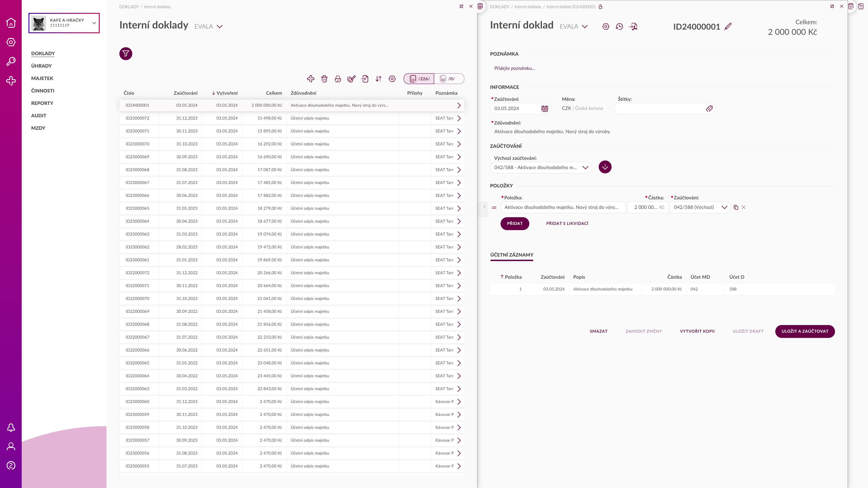Expand EVALA dropdown beside Interní doklad title
The width and height of the screenshot is (868, 488).
coord(574,27)
